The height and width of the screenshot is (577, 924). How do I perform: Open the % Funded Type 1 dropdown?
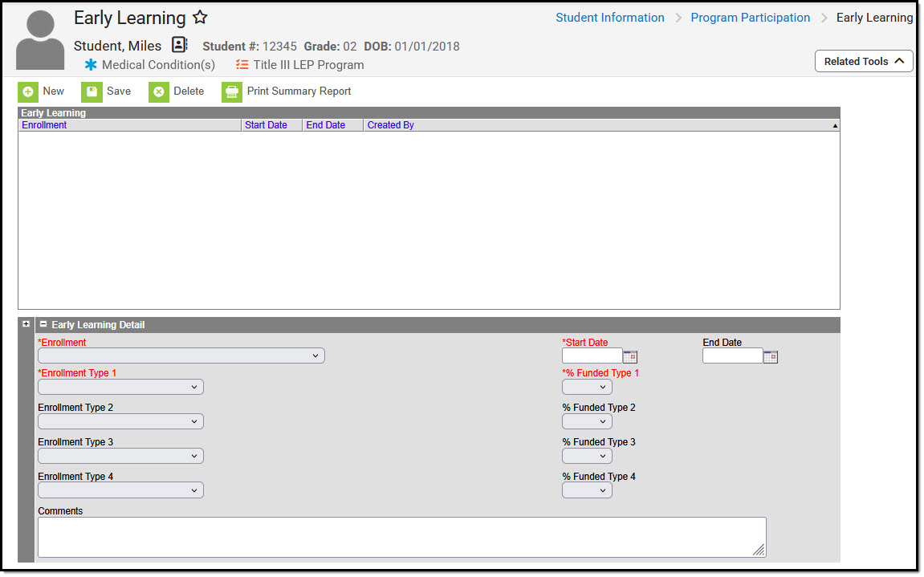587,386
